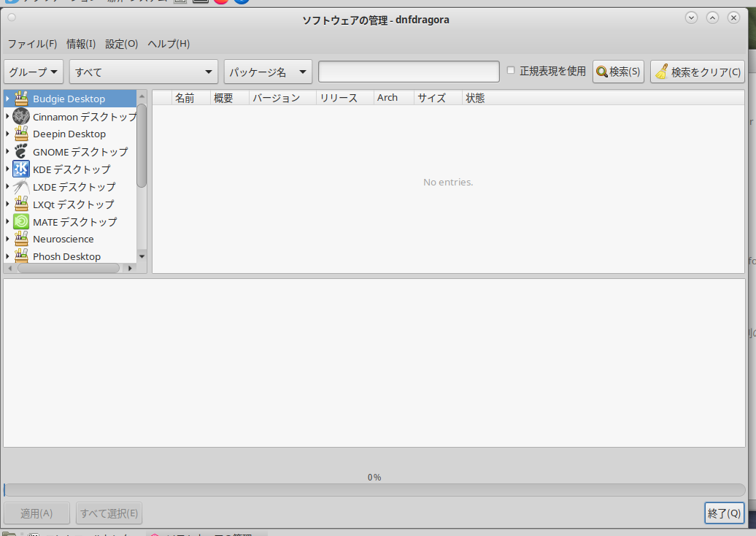Select the Budgie Desktop group row
This screenshot has width=756, height=536.
(x=70, y=99)
